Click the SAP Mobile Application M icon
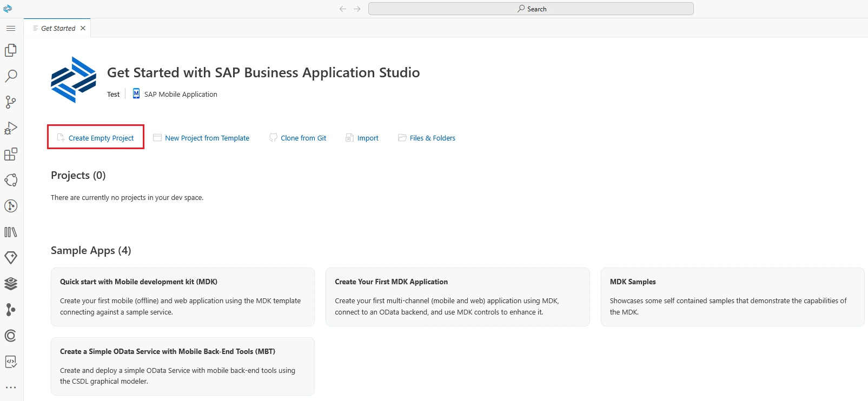The height and width of the screenshot is (401, 868). (x=136, y=93)
